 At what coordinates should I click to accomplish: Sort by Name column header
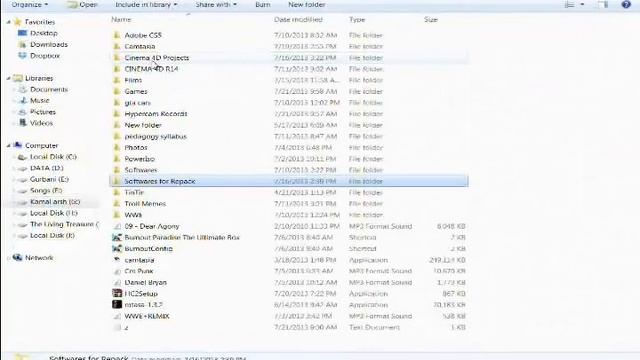coord(121,20)
